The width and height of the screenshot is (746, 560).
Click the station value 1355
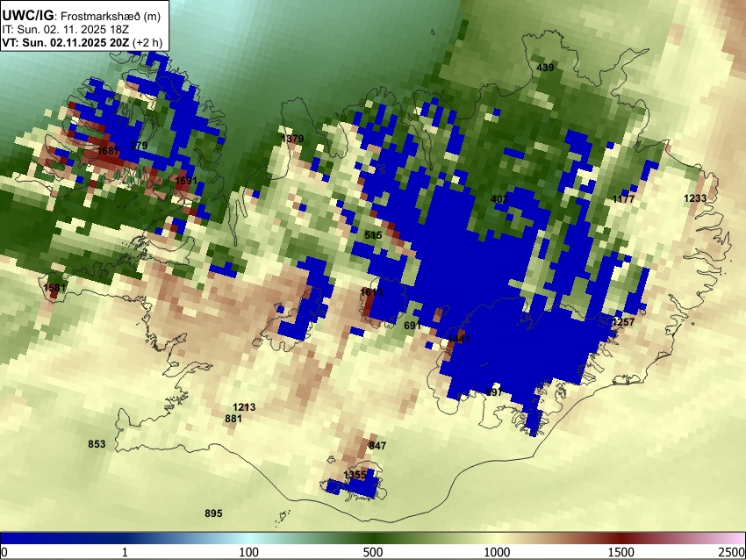(355, 475)
